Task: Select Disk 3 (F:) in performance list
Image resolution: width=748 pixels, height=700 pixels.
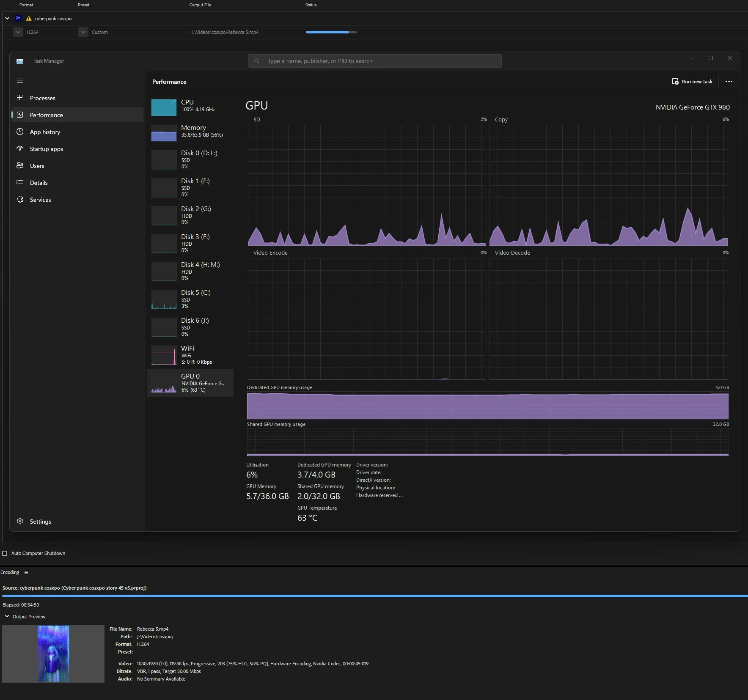Action: [190, 243]
